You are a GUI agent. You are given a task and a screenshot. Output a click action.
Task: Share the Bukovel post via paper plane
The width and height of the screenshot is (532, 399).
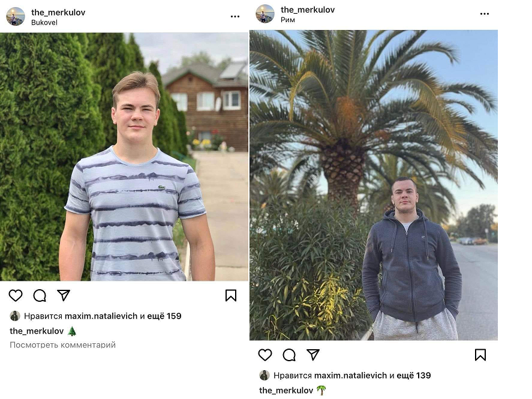64,295
